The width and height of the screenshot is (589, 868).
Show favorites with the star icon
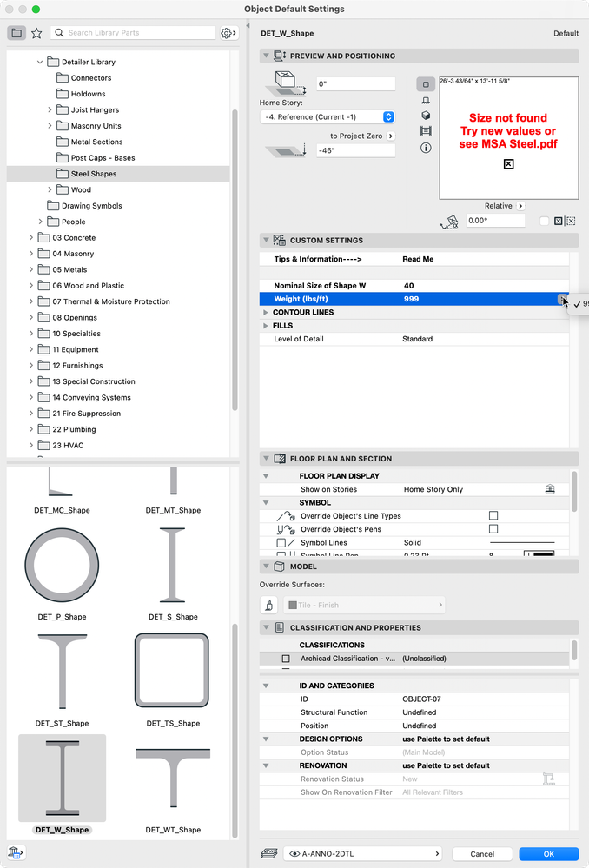(36, 33)
